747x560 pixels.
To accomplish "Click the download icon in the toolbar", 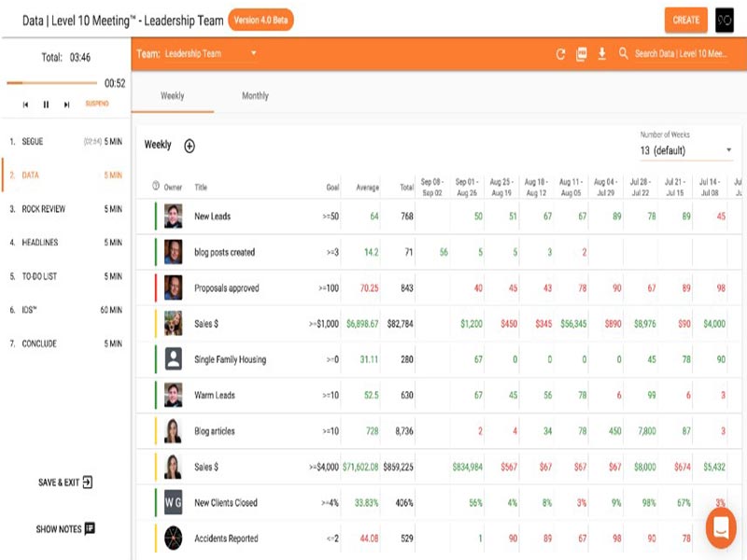I will pyautogui.click(x=602, y=54).
